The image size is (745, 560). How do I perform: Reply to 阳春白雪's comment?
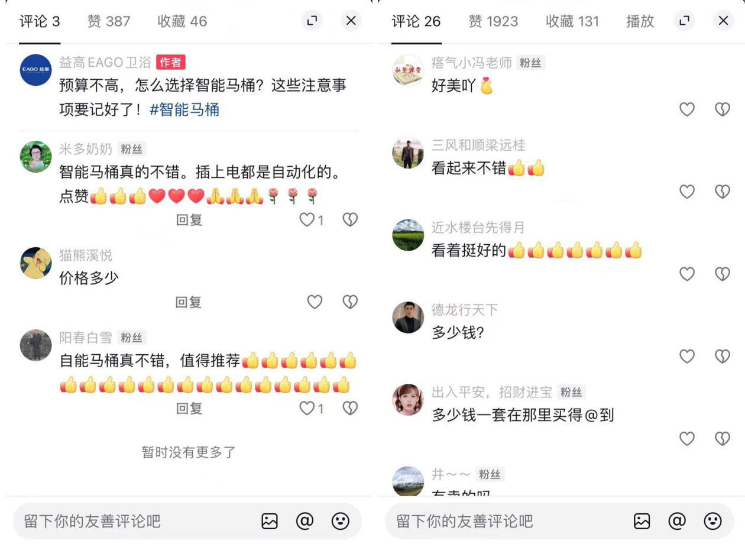189,408
